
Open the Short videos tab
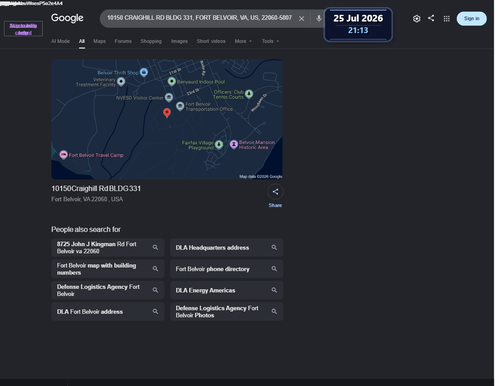(211, 41)
